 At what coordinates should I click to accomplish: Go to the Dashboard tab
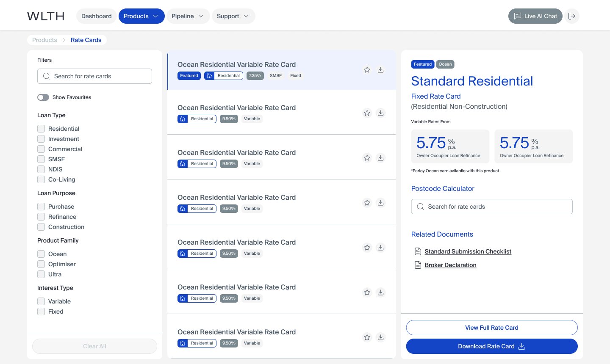97,16
